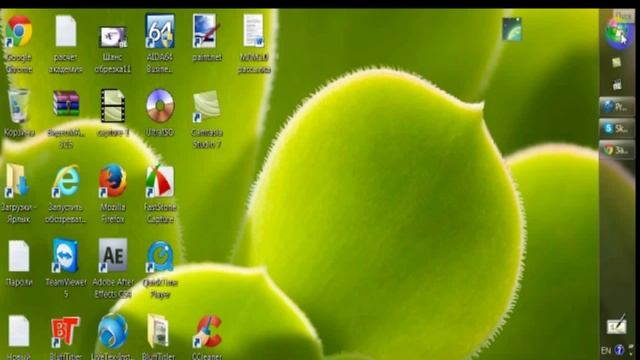Select the lone image file at the desktop's top right
Viewport: 640px width, 360px height.
tap(512, 29)
